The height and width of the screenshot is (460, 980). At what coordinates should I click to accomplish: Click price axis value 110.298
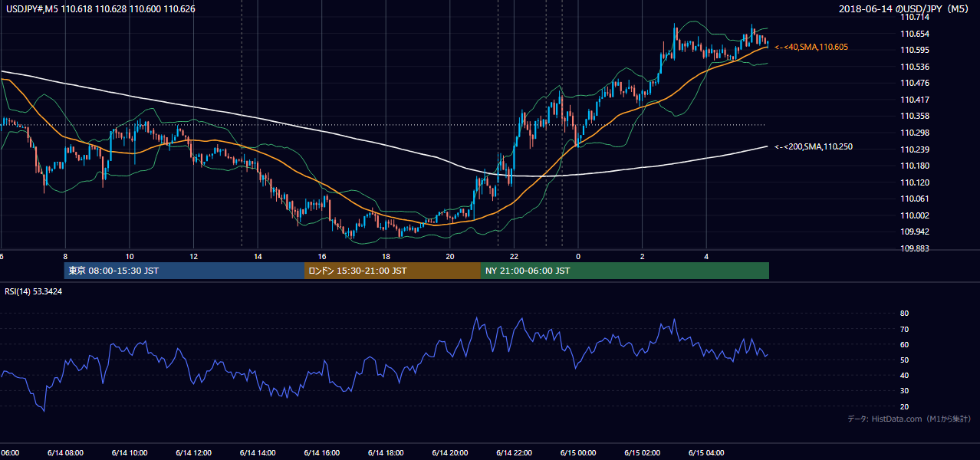pos(915,133)
